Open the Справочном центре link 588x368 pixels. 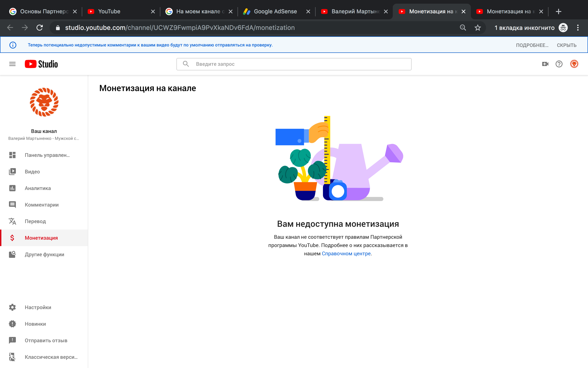click(346, 253)
